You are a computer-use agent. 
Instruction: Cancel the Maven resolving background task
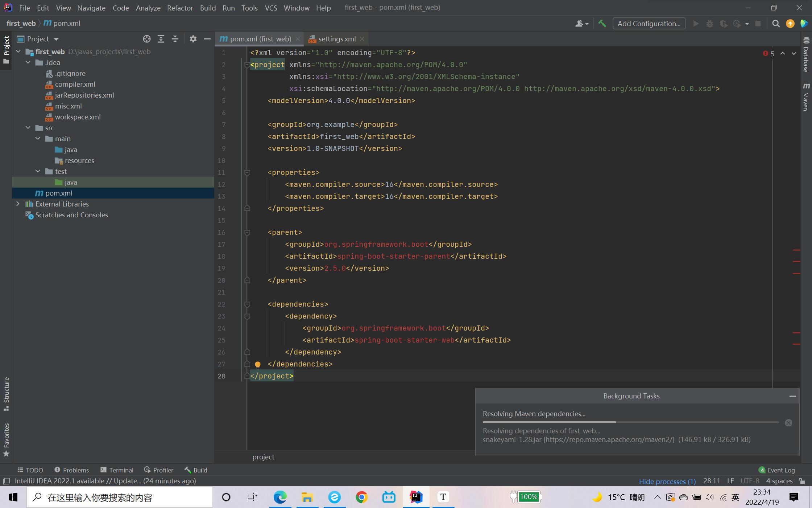coord(788,423)
